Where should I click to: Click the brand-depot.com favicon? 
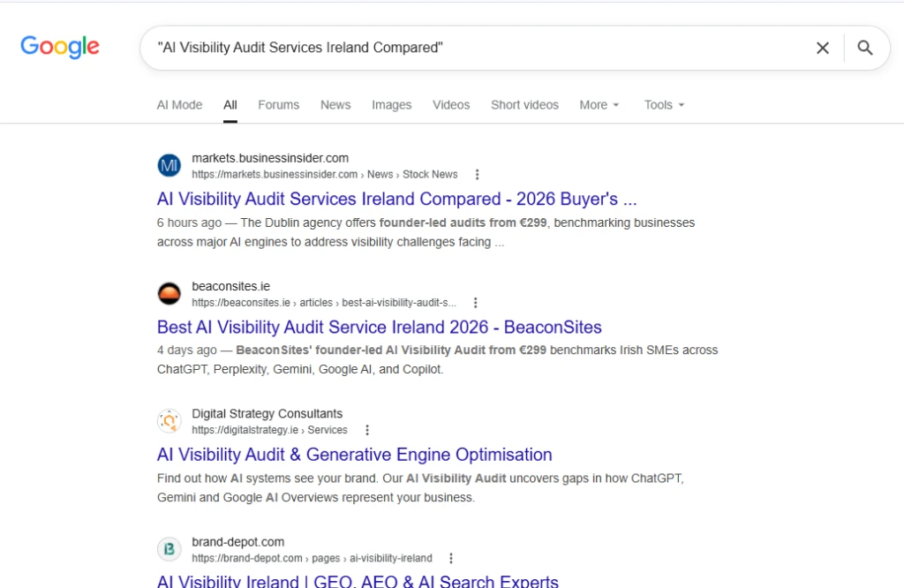(169, 549)
